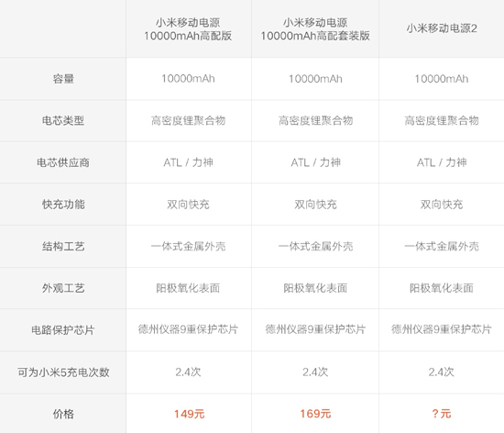Click 德州仪器9重保护芯片 in 高配套装版 column

[x=315, y=329]
